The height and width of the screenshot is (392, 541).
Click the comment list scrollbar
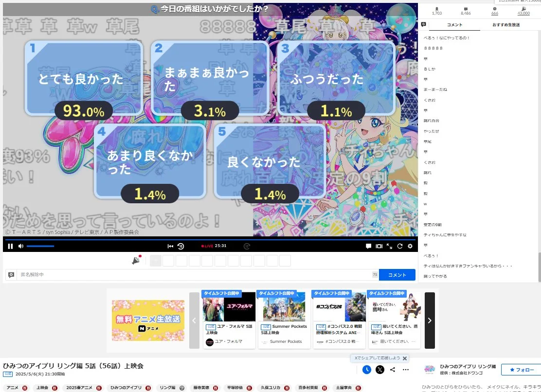[539, 267]
